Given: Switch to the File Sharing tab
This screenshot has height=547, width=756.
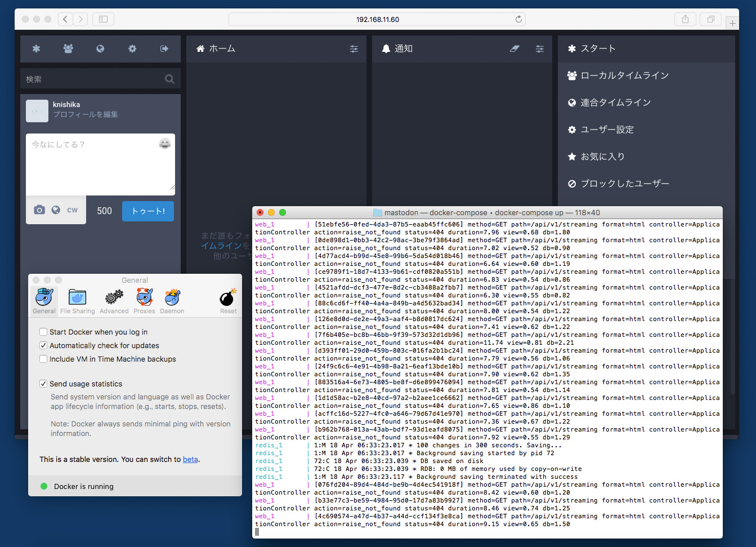Looking at the screenshot, I should click(x=78, y=298).
